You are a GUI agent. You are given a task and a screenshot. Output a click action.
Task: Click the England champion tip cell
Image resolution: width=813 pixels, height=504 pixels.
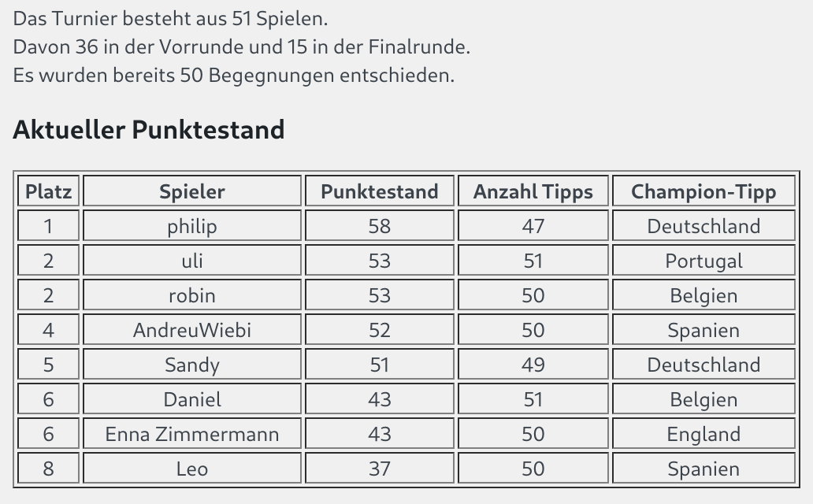pos(703,434)
